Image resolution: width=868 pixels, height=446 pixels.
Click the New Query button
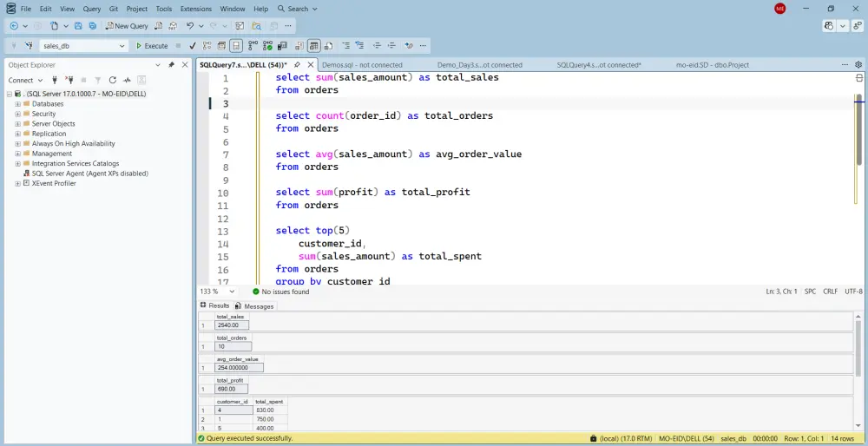click(127, 26)
